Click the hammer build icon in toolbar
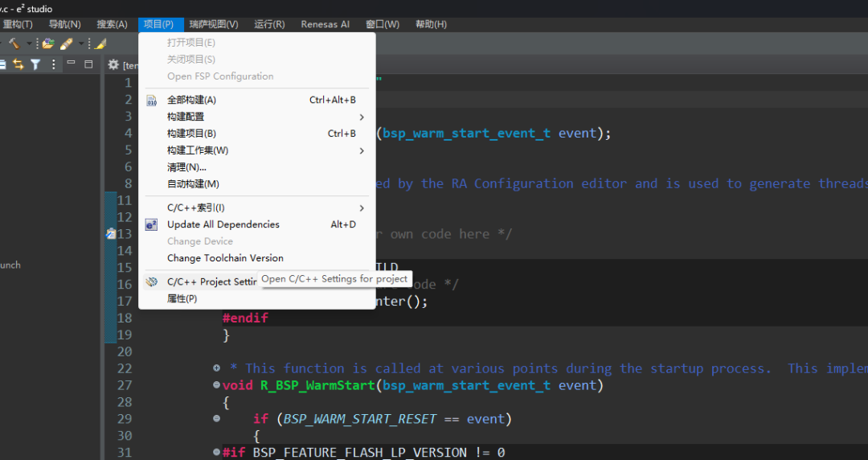Viewport: 868px width, 460px height. (14, 43)
